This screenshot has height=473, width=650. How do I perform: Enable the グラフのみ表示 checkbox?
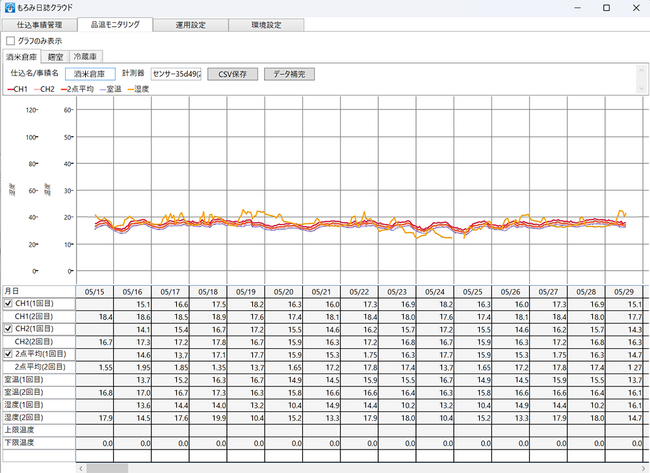click(x=11, y=41)
